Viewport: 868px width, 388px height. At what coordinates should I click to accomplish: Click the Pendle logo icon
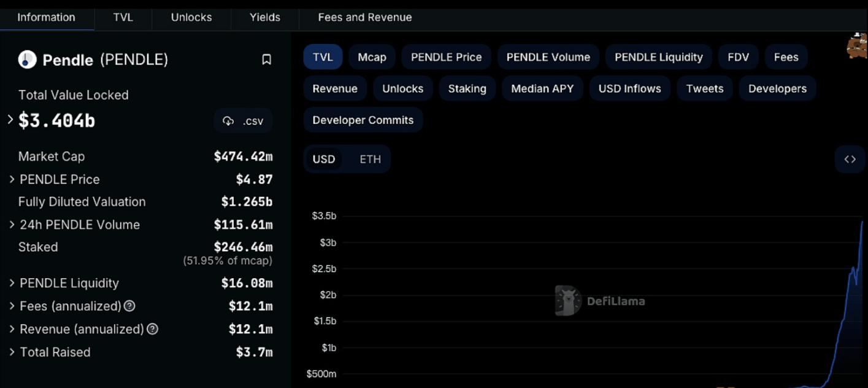(x=28, y=60)
